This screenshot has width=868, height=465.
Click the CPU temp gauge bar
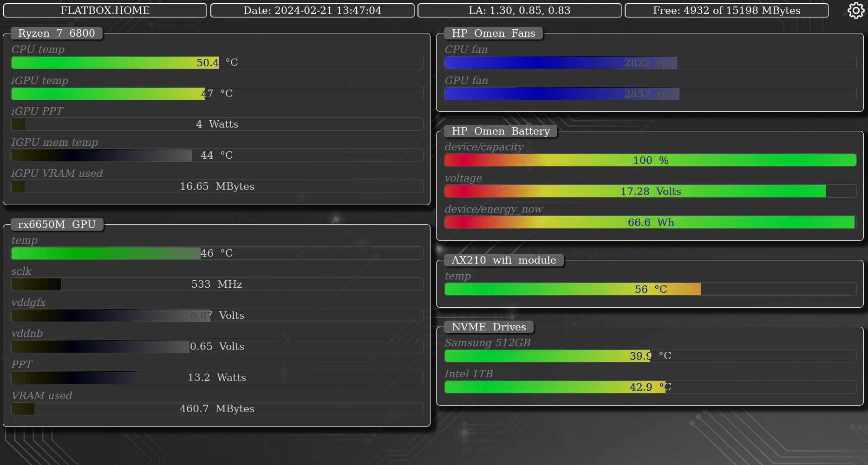216,62
